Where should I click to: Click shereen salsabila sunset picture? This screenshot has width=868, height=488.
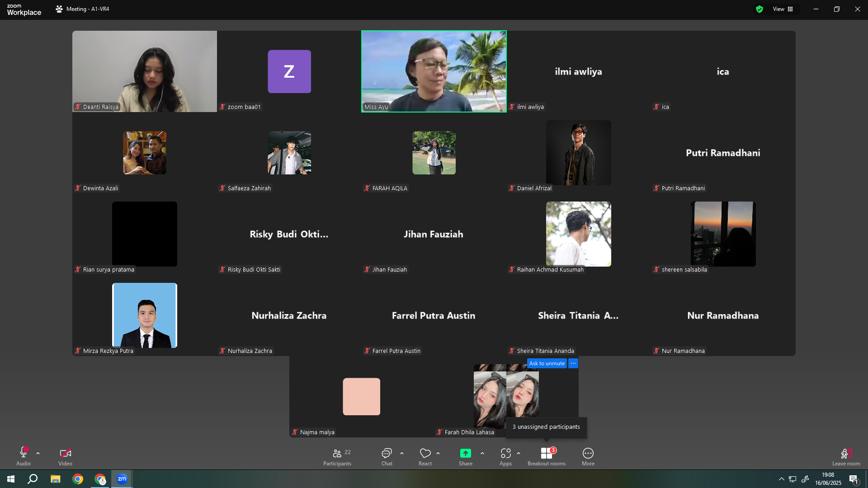pos(723,234)
